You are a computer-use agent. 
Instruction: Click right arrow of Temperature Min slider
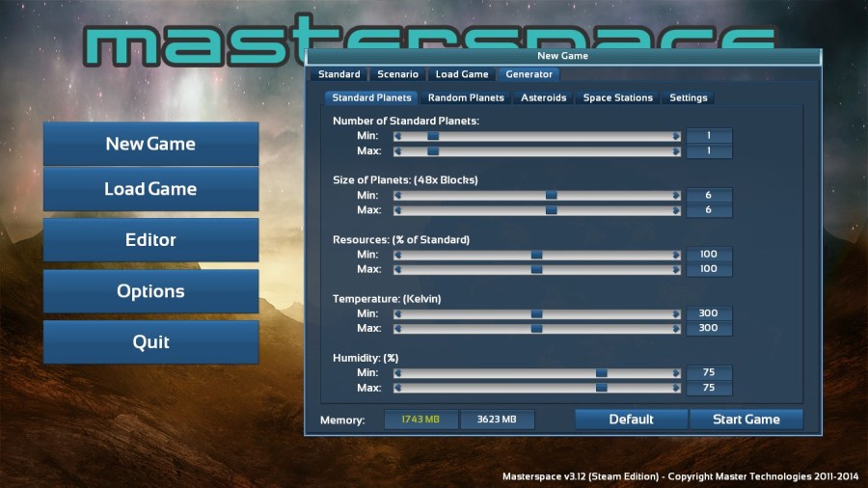(x=676, y=314)
